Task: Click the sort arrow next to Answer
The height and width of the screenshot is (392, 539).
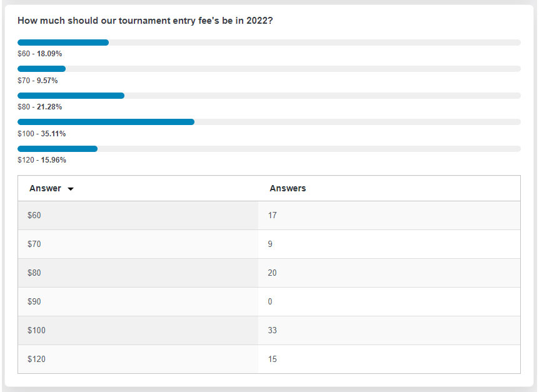Action: (71, 189)
